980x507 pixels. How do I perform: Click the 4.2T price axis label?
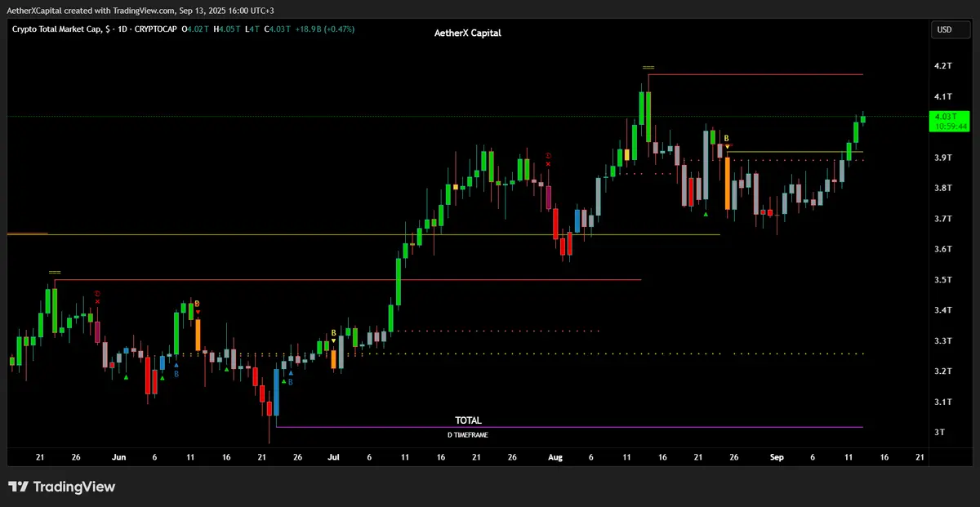(x=943, y=65)
